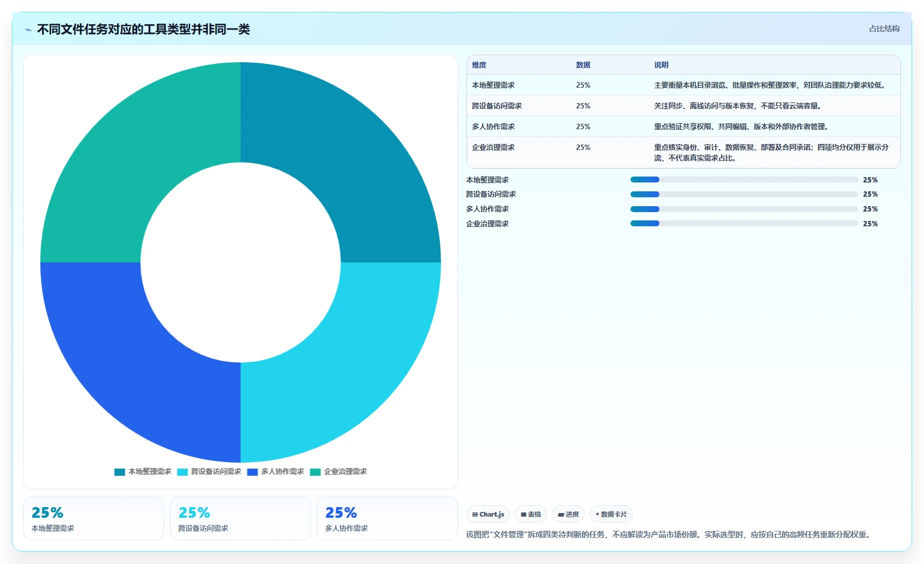Toggle the 多人协作需求 legend color box
924x564 pixels.
coord(253,472)
